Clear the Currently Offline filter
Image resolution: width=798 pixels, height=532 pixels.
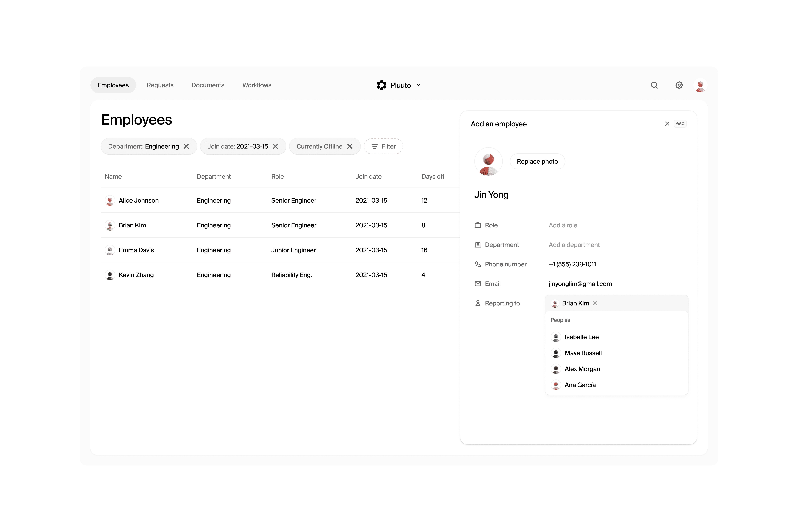(350, 146)
